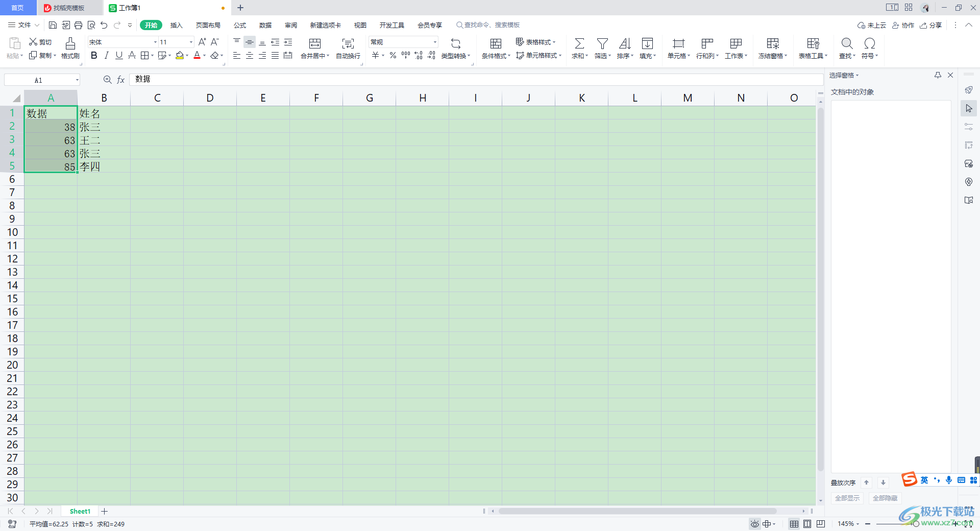Cut selection with the 剪切 scissors button

point(40,42)
